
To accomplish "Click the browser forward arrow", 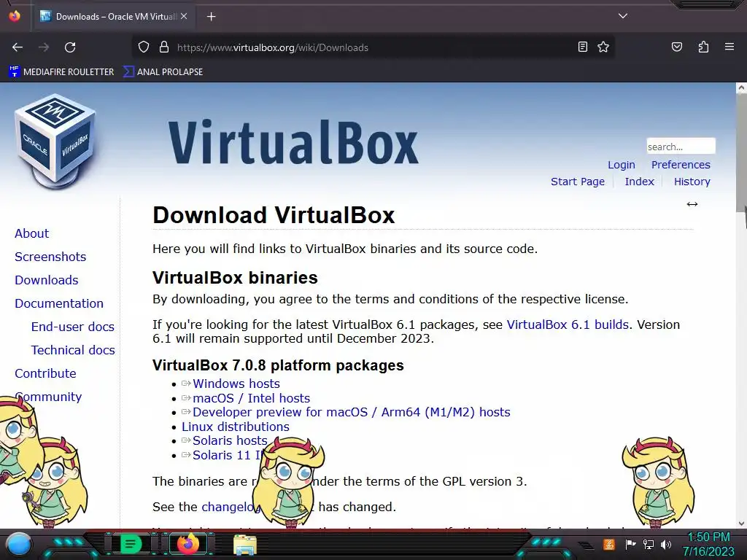I will pyautogui.click(x=44, y=47).
